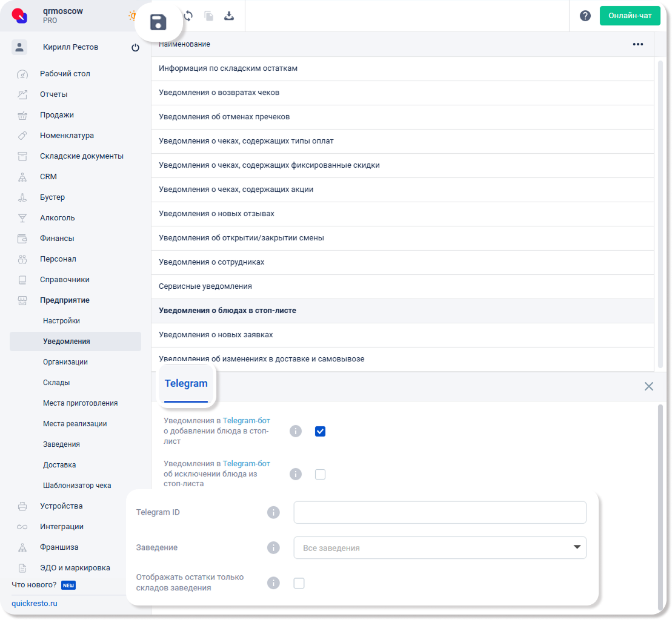
Task: Collapse the Предприятие sidebar section
Action: pos(65,300)
